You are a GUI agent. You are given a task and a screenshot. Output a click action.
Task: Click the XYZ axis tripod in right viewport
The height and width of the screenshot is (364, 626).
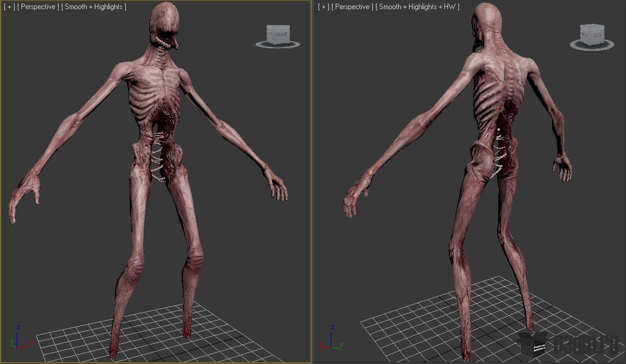click(331, 338)
